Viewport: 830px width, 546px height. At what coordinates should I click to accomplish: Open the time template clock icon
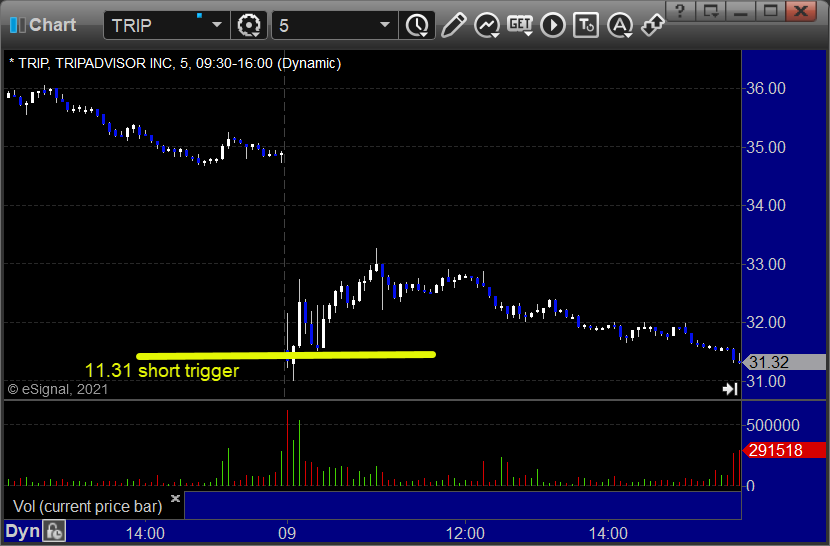pos(418,25)
